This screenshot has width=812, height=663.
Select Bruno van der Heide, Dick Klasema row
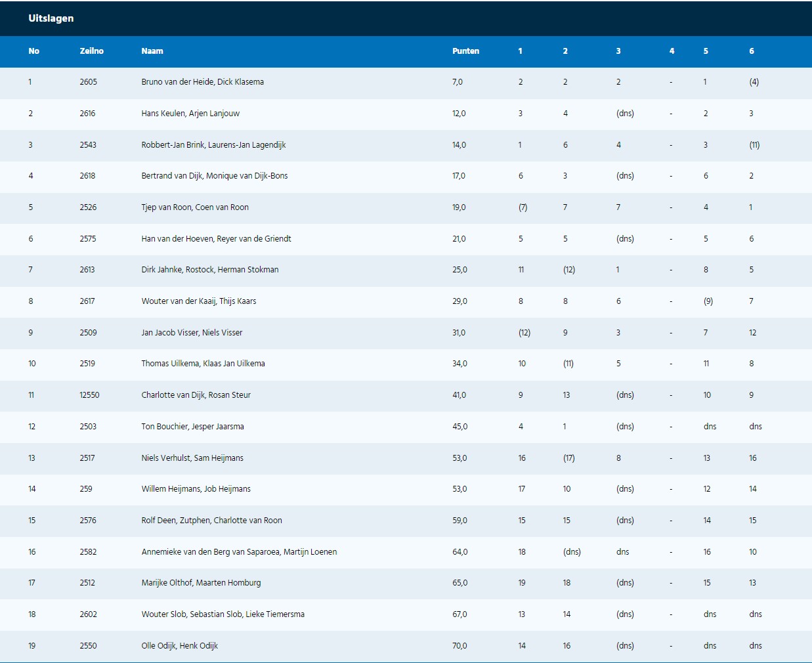coord(406,83)
